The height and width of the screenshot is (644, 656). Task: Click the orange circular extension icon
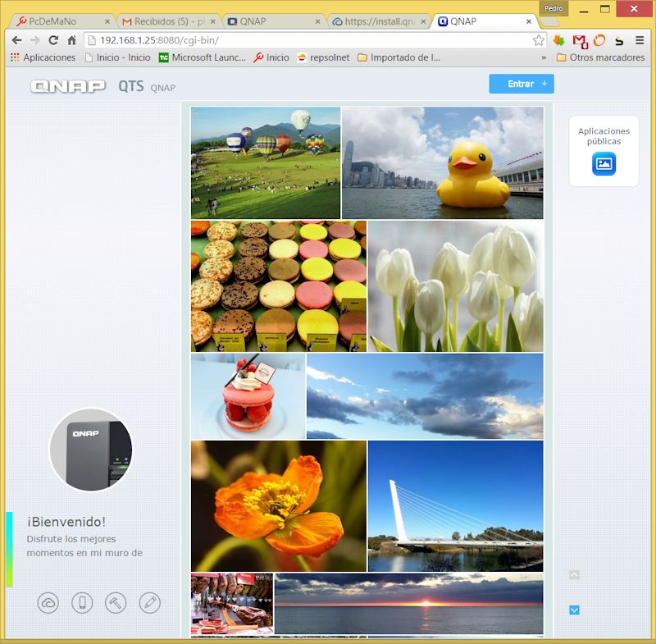click(599, 40)
